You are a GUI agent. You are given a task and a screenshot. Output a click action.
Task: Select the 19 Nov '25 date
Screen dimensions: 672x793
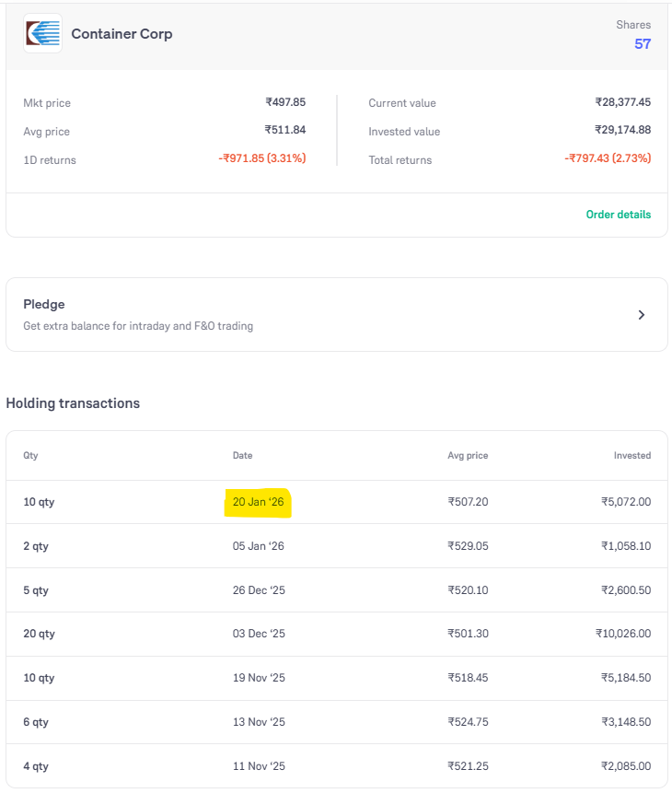pyautogui.click(x=259, y=678)
